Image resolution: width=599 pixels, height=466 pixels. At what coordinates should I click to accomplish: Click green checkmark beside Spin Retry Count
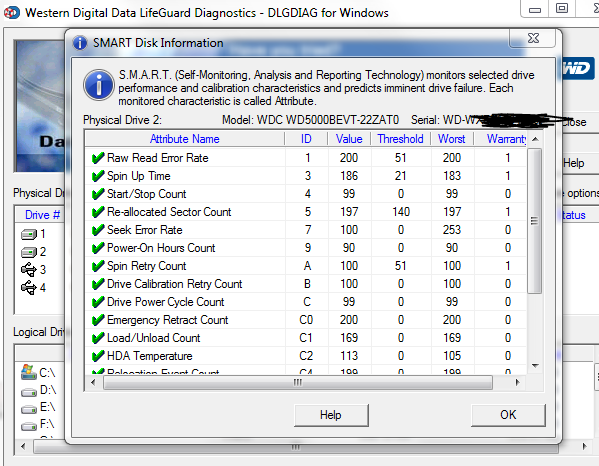[x=98, y=265]
